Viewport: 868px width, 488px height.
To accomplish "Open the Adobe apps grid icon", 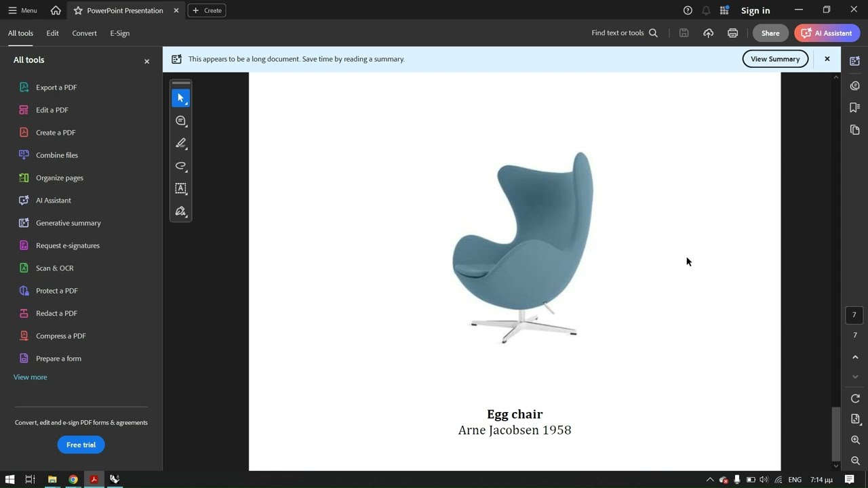I will tap(724, 10).
